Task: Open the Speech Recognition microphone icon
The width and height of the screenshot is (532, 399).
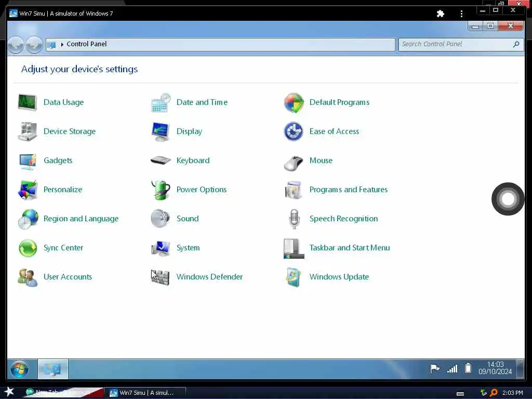Action: coord(294,219)
